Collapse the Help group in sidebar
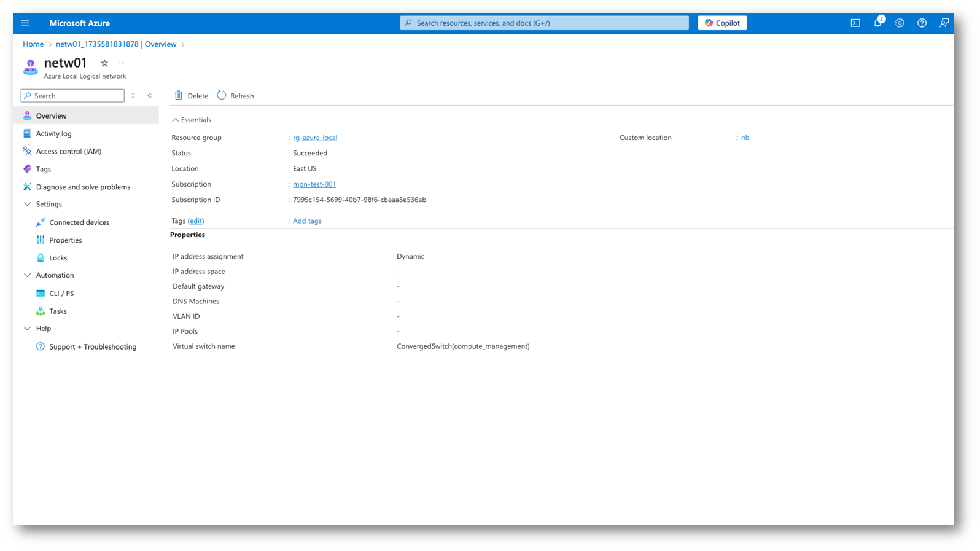 coord(27,329)
